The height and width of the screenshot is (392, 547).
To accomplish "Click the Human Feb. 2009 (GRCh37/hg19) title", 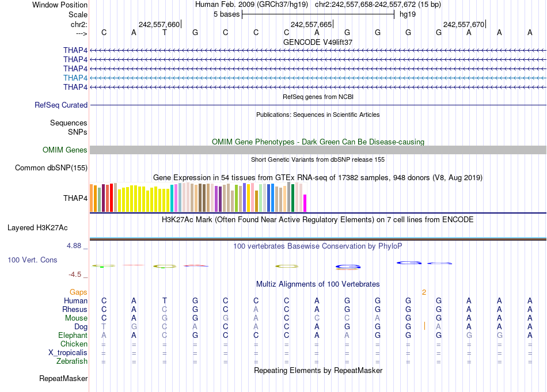I will [252, 5].
